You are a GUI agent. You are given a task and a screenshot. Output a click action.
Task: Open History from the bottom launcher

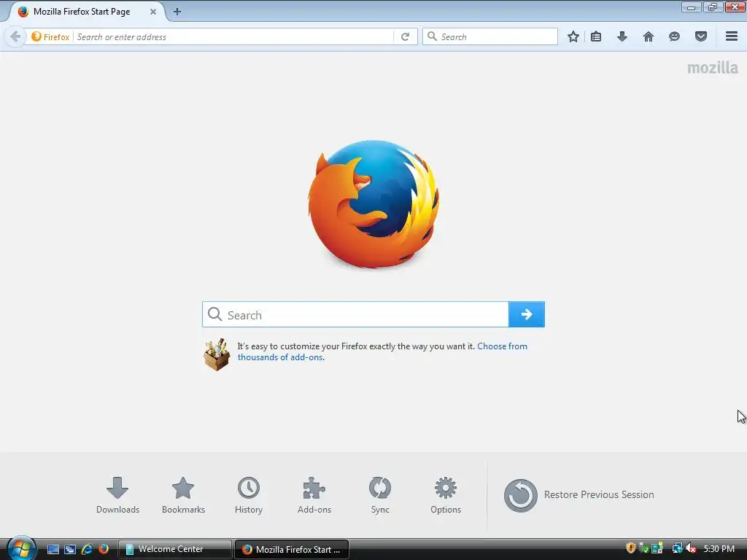click(x=249, y=495)
